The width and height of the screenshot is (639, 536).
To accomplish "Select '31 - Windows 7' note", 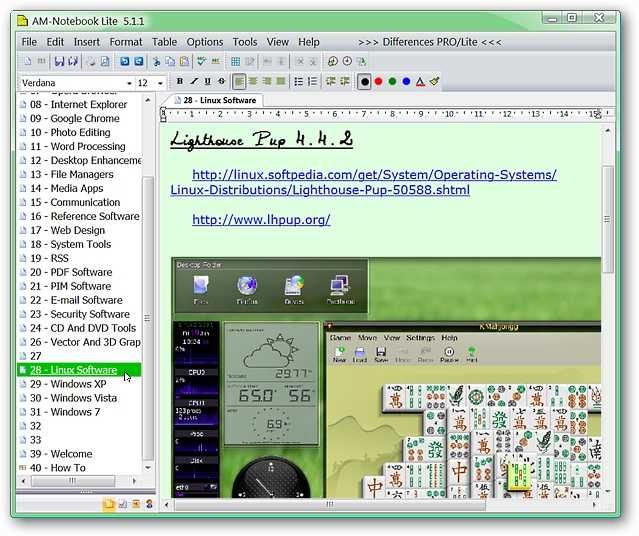I will [65, 412].
